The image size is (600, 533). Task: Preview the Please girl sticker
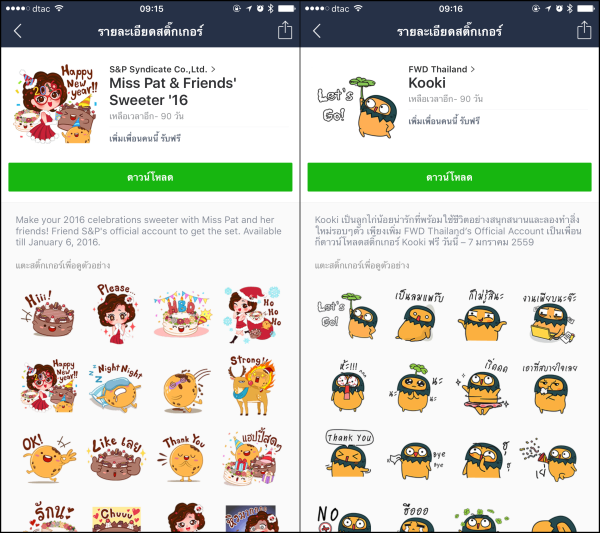tap(116, 313)
